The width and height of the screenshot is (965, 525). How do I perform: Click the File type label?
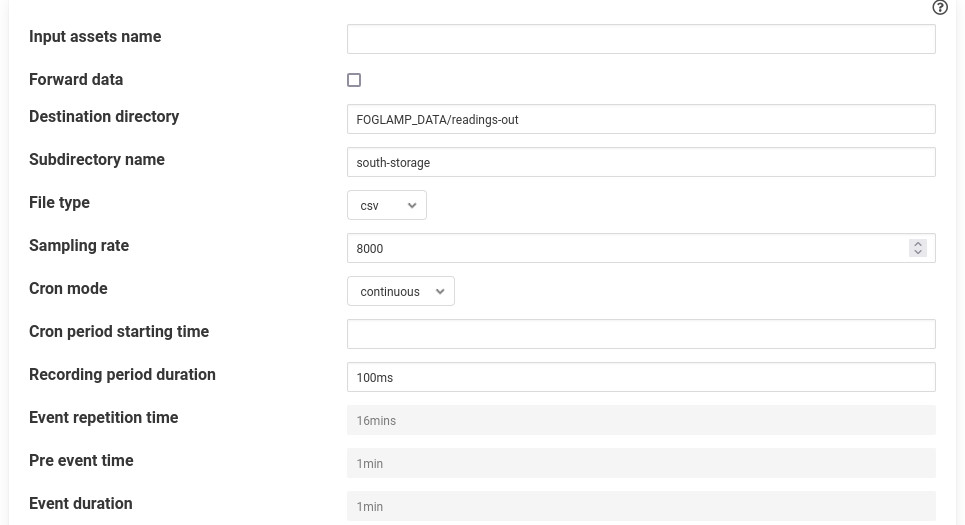pos(59,203)
